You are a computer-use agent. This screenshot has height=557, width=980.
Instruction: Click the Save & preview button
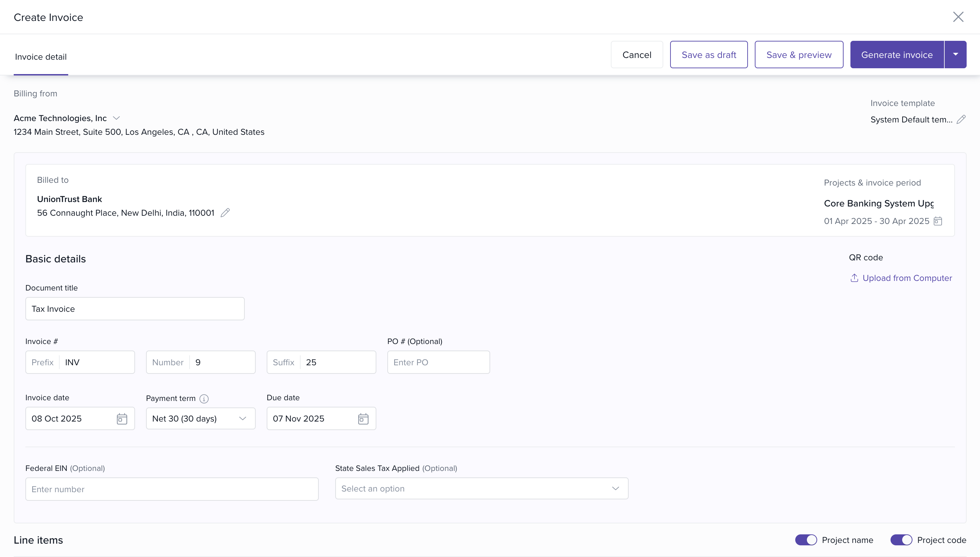[x=798, y=55]
